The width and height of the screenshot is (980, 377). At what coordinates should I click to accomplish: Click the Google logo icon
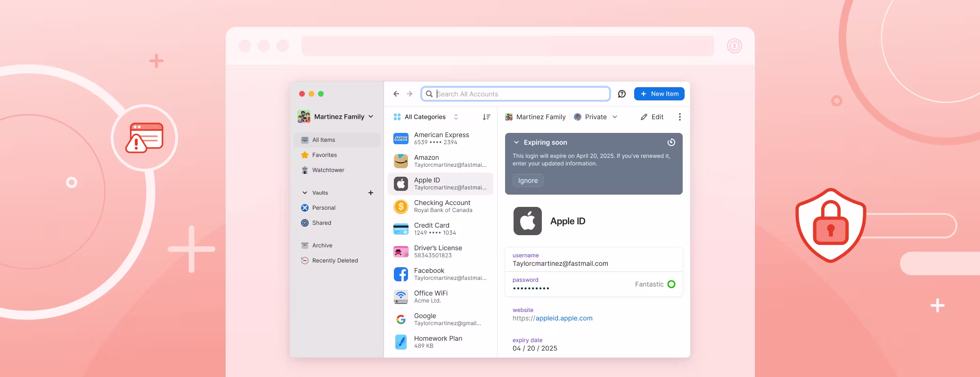(401, 320)
